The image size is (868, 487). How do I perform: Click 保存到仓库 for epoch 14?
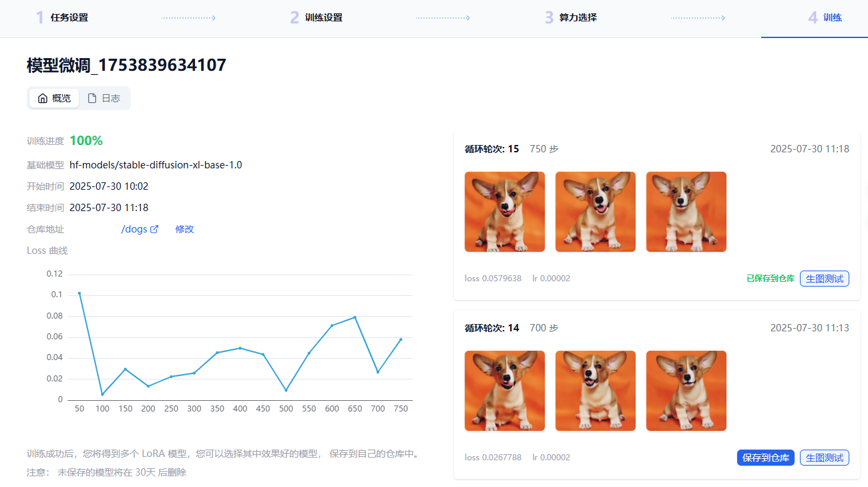tap(766, 458)
